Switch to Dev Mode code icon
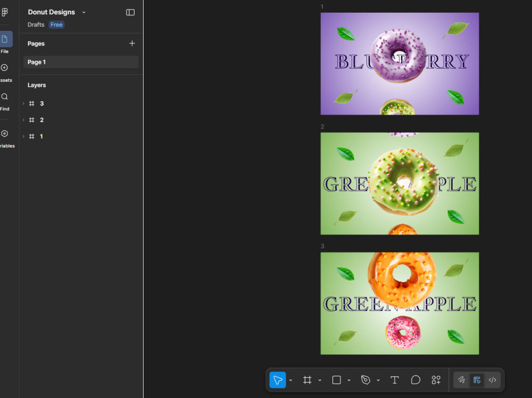 click(492, 380)
